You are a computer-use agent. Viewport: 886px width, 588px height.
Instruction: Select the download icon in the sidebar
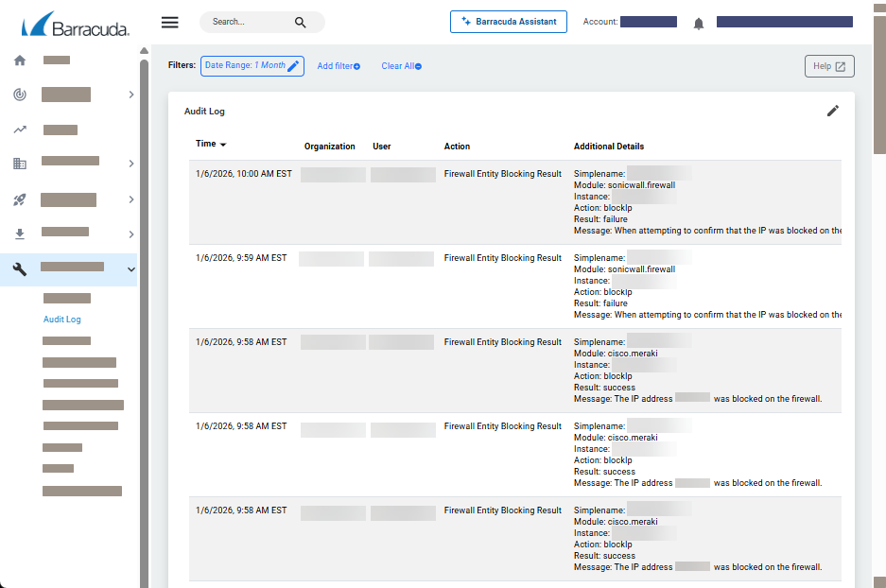19,233
